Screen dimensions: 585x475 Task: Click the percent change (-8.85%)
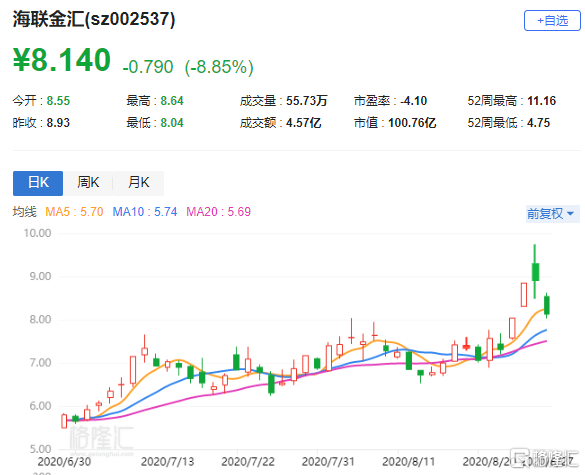click(x=219, y=67)
